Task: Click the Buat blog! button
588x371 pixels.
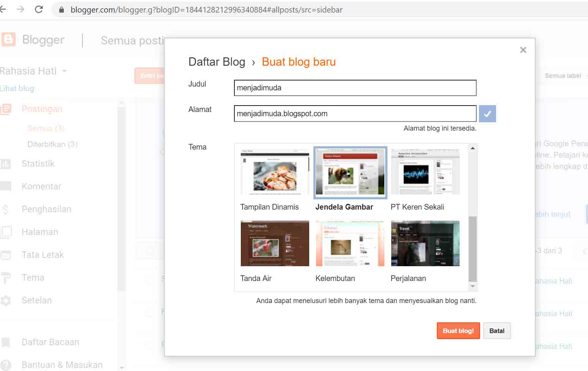Action: tap(458, 331)
